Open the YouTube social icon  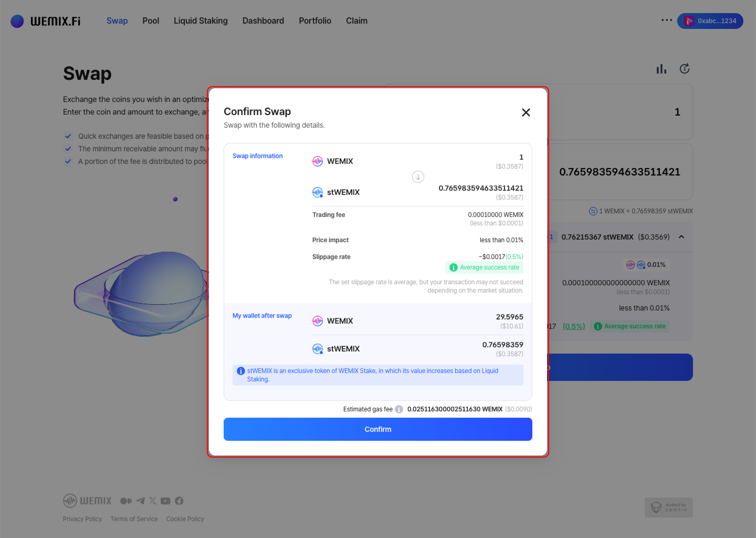tap(165, 500)
